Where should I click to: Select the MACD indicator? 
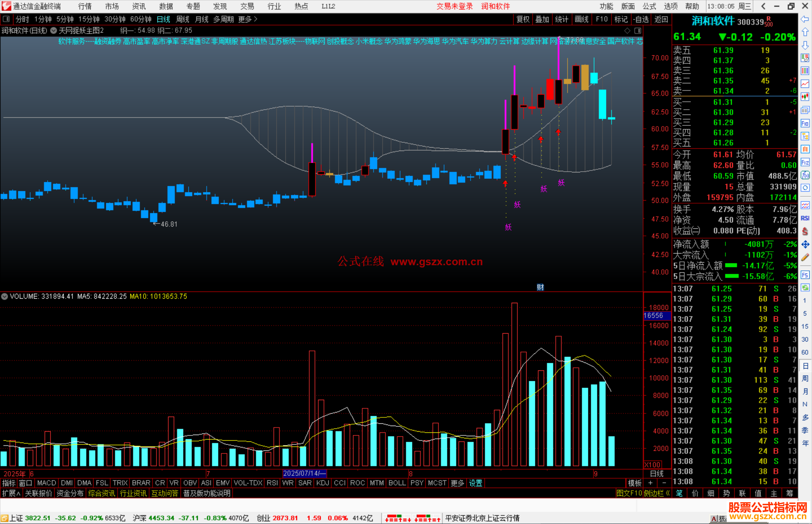[47, 483]
